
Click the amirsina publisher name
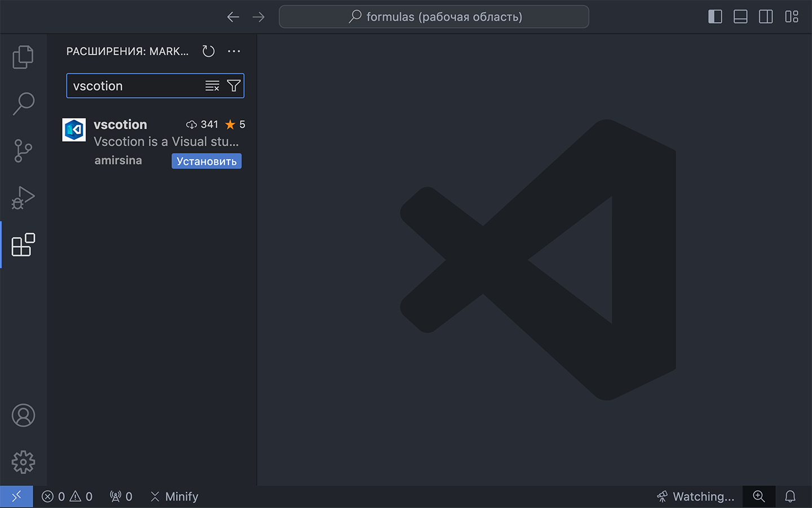click(x=118, y=160)
